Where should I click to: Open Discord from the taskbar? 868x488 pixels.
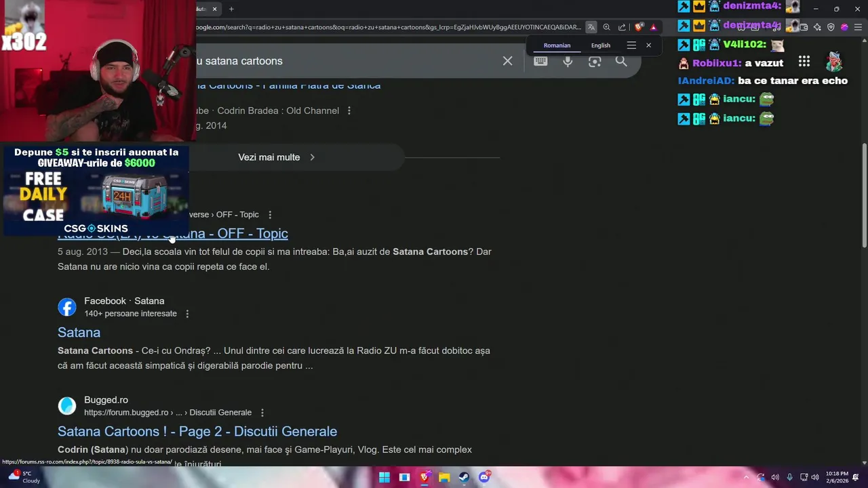tap(484, 477)
